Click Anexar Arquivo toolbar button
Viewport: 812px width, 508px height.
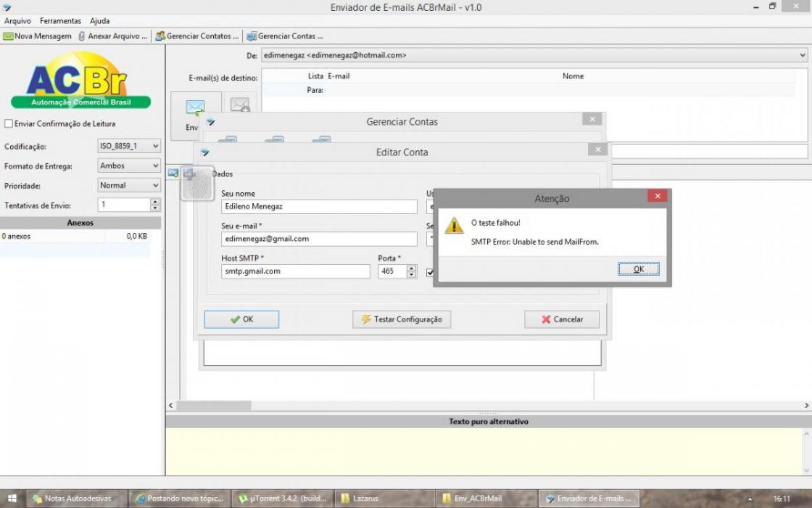[x=113, y=36]
